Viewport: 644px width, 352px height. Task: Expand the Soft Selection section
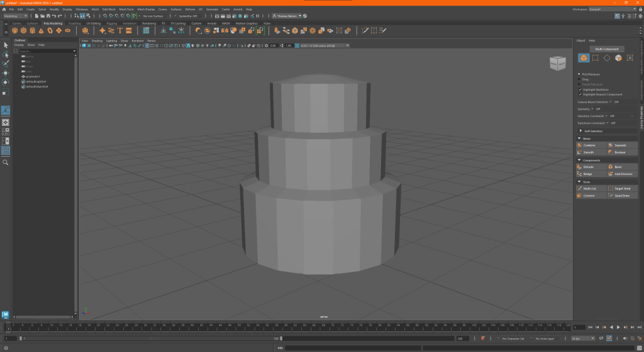(592, 131)
